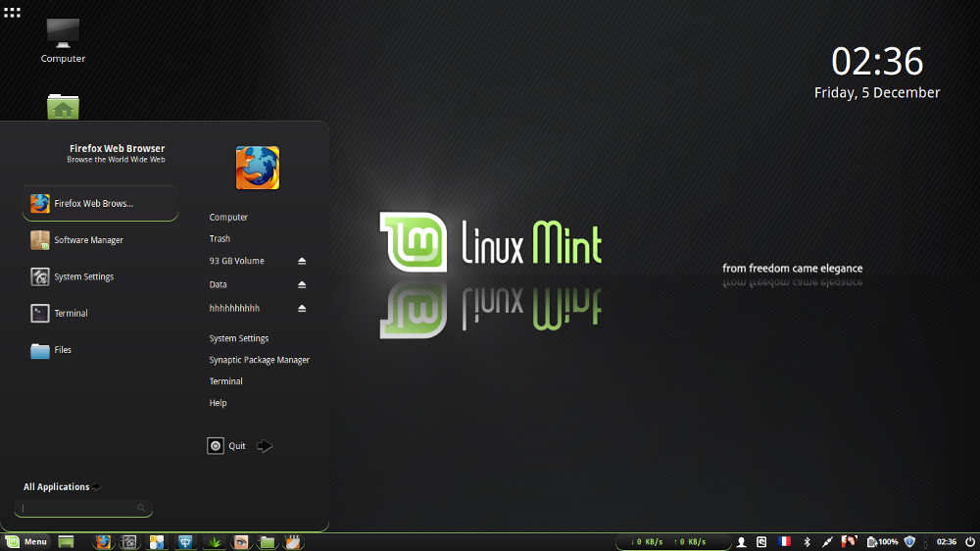
Task: Click the tray icon right of user icon
Action: tap(761, 542)
